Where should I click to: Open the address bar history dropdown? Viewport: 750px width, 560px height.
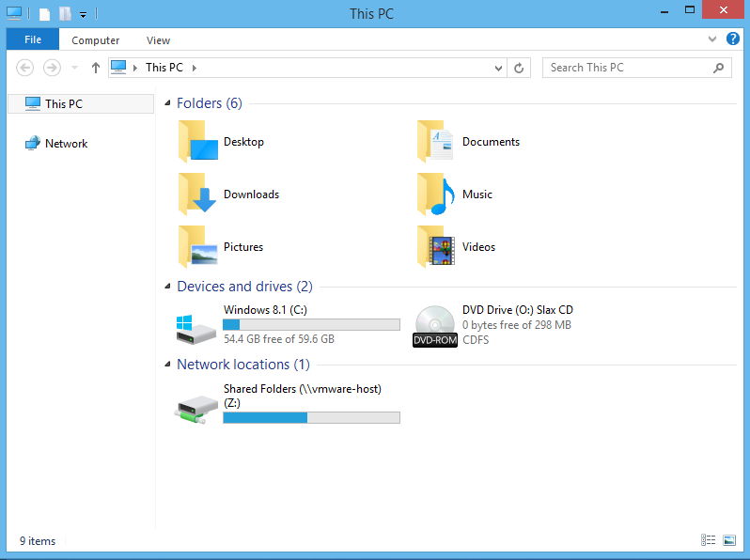pos(499,68)
